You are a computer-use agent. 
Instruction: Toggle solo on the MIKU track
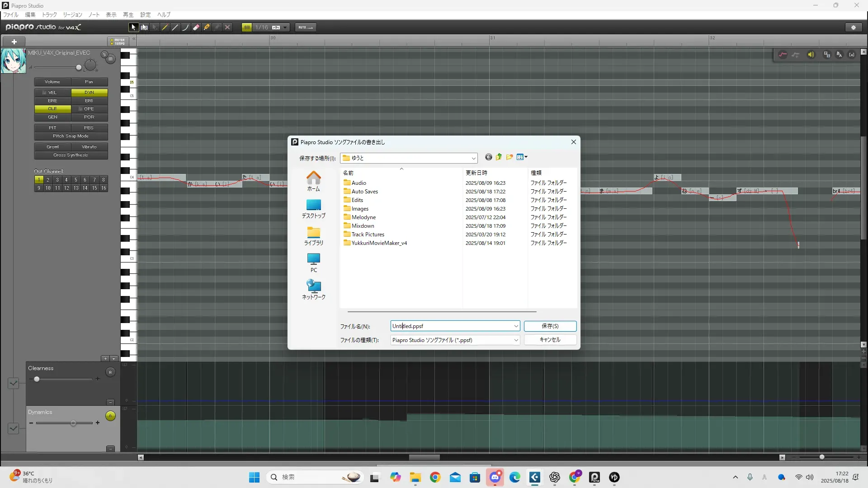click(104, 55)
